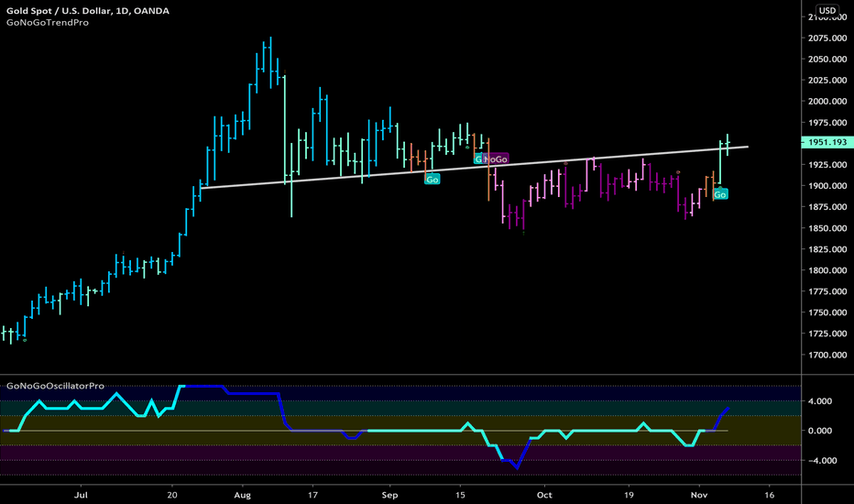Image resolution: width=854 pixels, height=504 pixels.
Task: Click the USD currency button
Action: click(827, 10)
